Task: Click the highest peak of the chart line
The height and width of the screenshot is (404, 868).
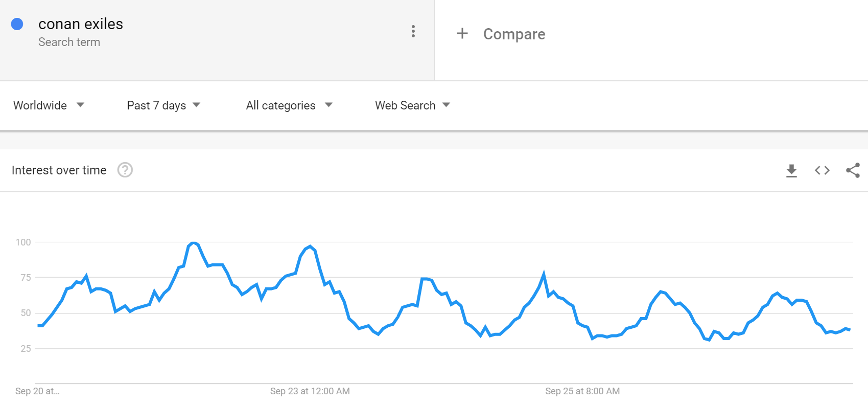Action: coord(193,243)
